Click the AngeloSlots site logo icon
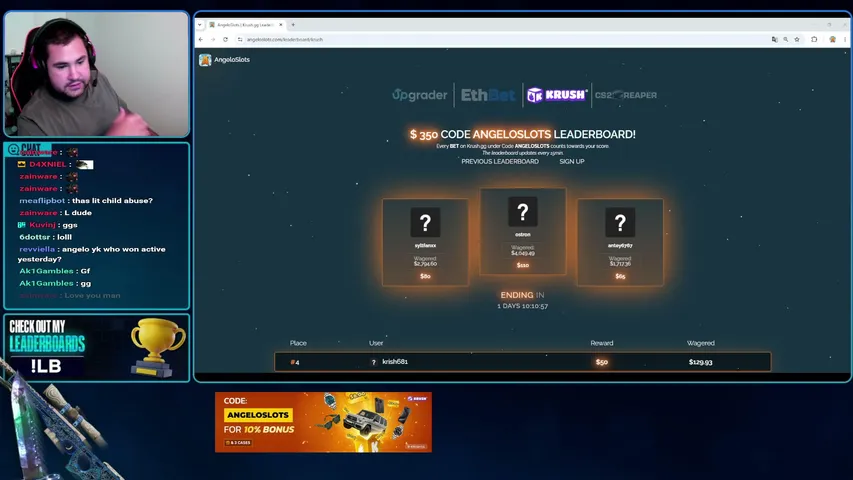The width and height of the screenshot is (853, 480). point(205,60)
